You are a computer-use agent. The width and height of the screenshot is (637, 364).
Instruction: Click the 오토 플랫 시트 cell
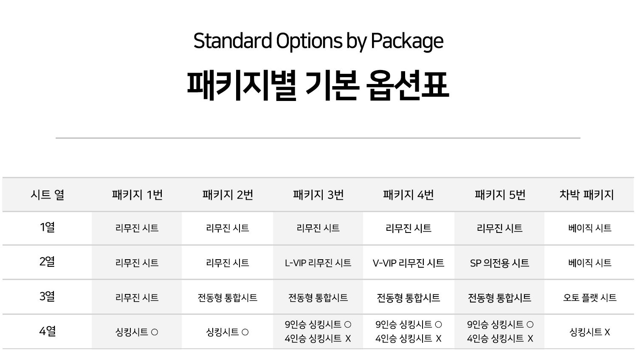point(589,298)
